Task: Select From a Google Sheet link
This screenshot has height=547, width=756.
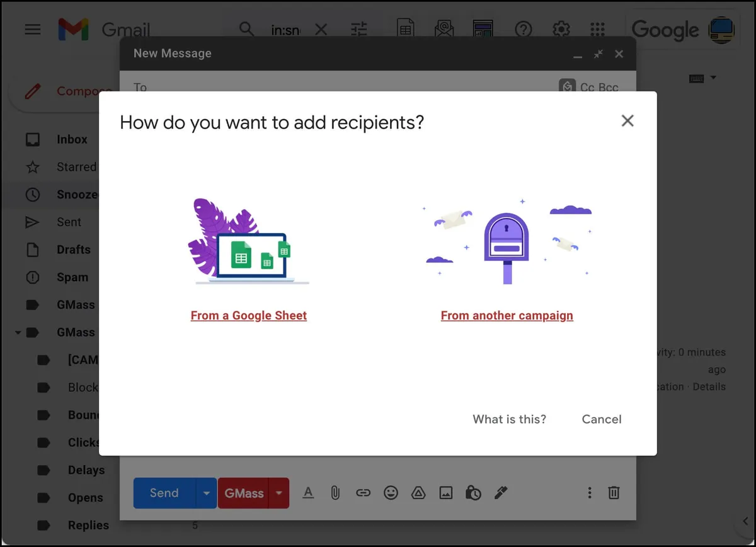Action: (249, 316)
